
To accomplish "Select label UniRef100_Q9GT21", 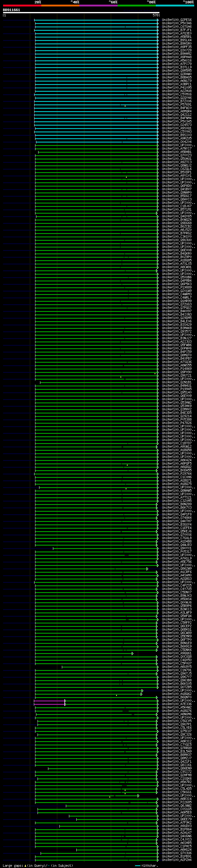I will 177,375.
